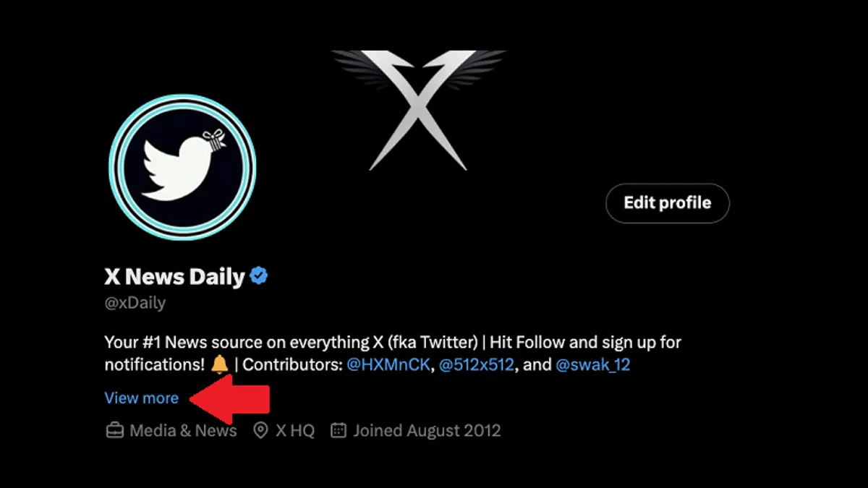Click the @xDaily handle
Screen dimensions: 868x488
[x=135, y=303]
